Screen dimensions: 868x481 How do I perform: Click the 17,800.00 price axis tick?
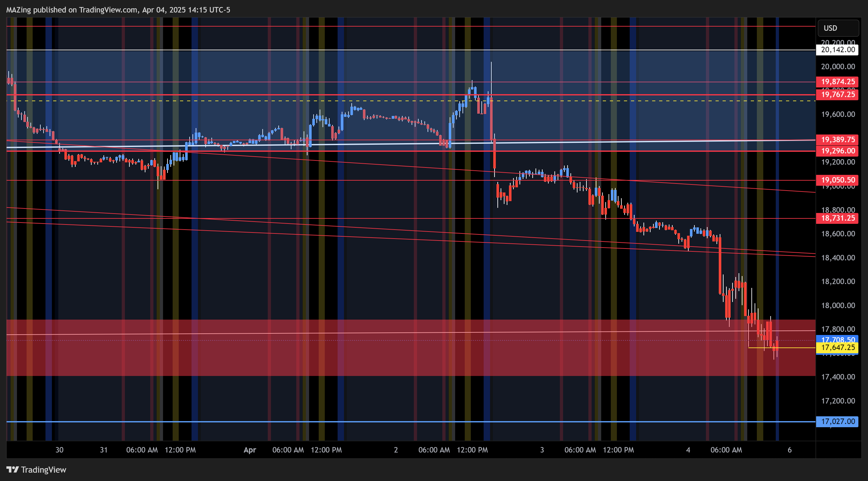tap(838, 329)
